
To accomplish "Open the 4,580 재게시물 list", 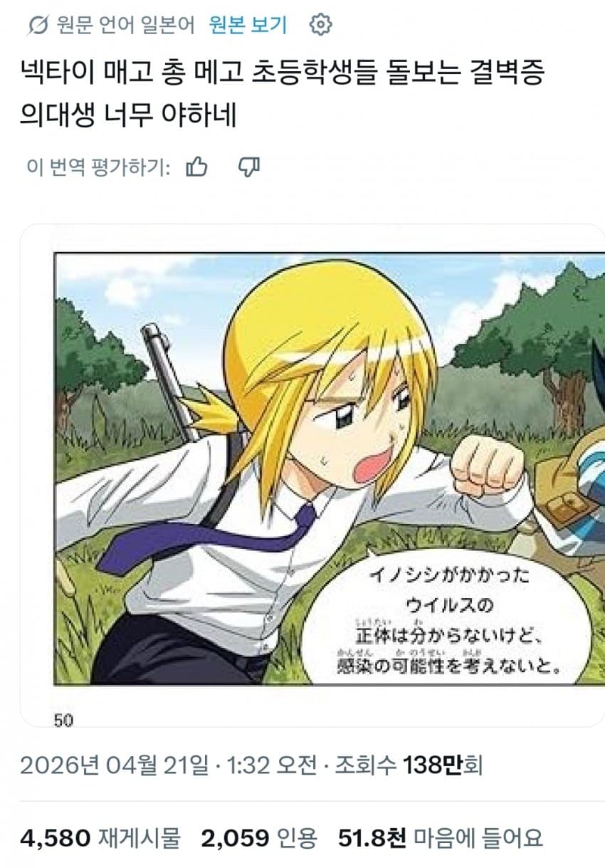I will 100,837.
